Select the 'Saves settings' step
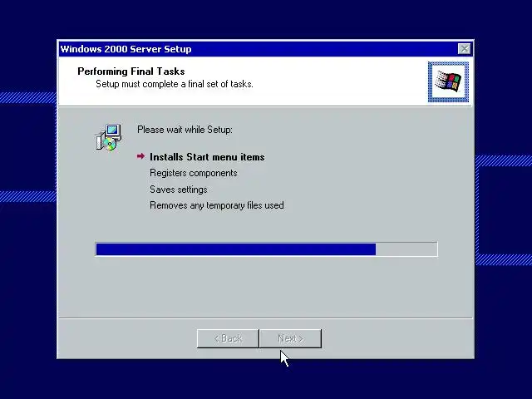The height and width of the screenshot is (399, 532). point(179,190)
